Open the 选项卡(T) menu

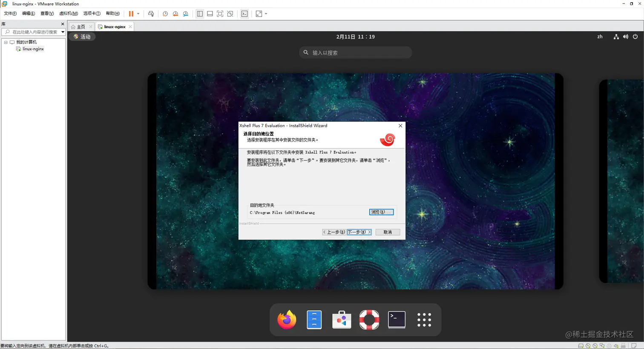point(92,14)
